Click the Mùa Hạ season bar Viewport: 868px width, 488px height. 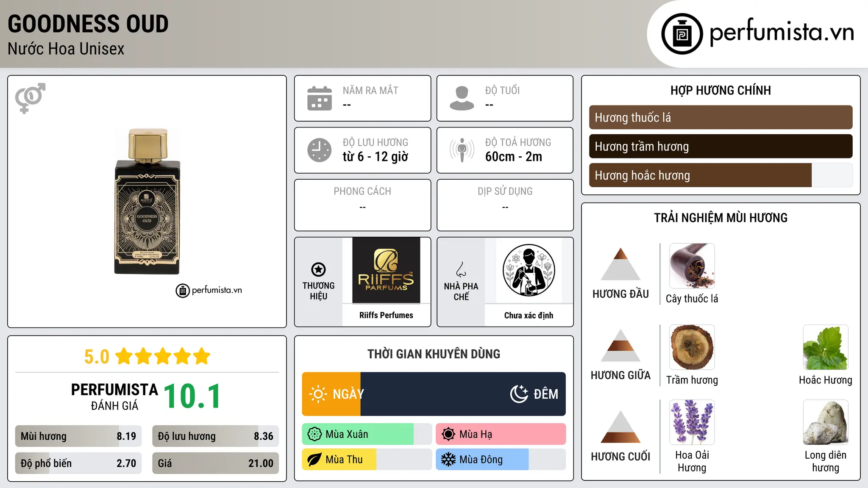coord(501,434)
